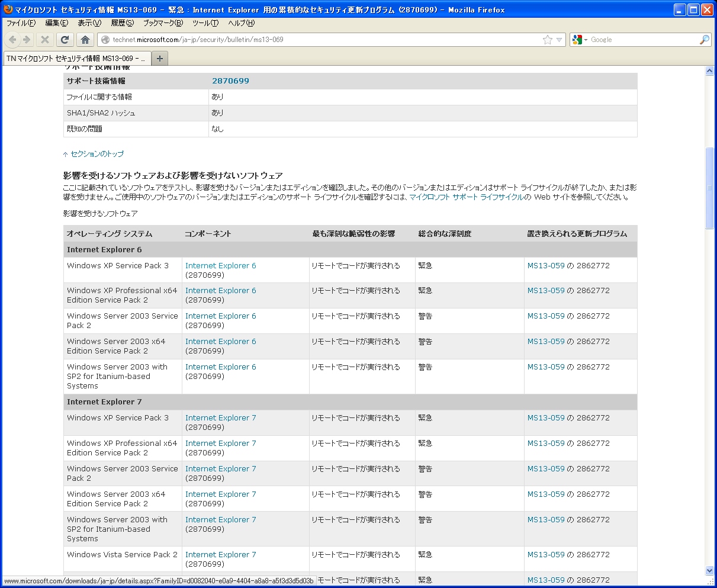Open the ツール(T) menu

click(x=205, y=23)
